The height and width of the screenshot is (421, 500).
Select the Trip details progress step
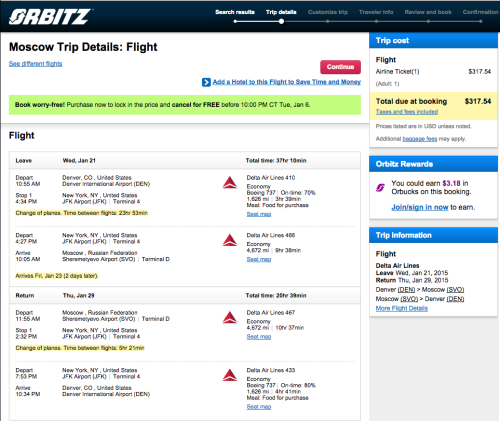[281, 12]
